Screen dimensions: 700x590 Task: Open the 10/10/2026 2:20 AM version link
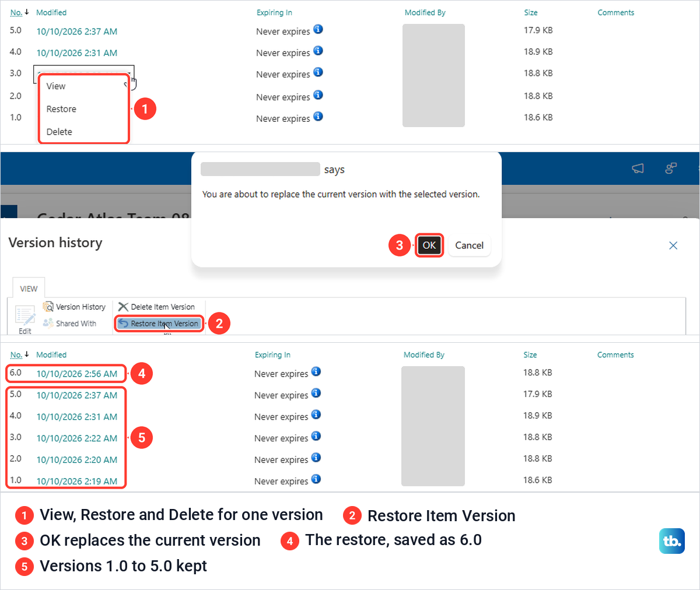77,460
